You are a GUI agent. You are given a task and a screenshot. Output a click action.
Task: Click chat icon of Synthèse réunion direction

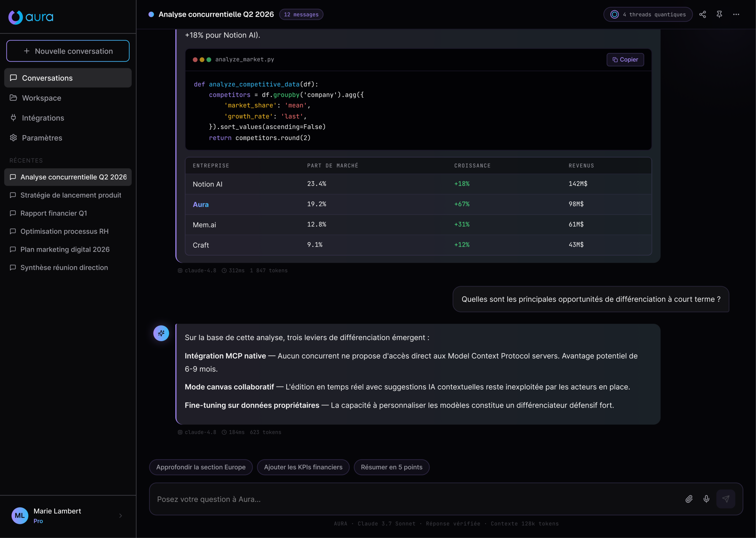(13, 267)
